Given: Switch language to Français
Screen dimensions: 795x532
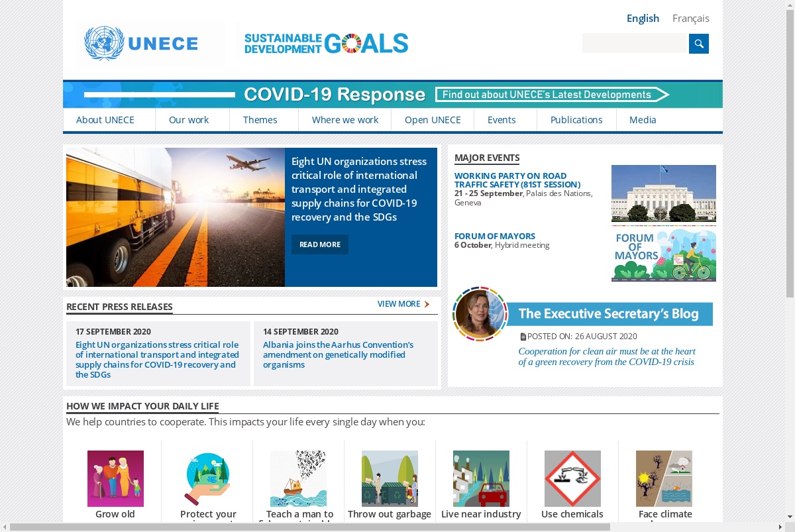Looking at the screenshot, I should click(691, 19).
